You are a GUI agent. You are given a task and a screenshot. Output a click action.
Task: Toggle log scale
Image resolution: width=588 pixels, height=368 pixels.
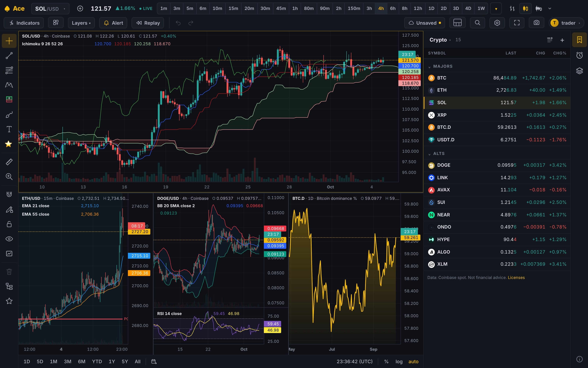coord(399,361)
